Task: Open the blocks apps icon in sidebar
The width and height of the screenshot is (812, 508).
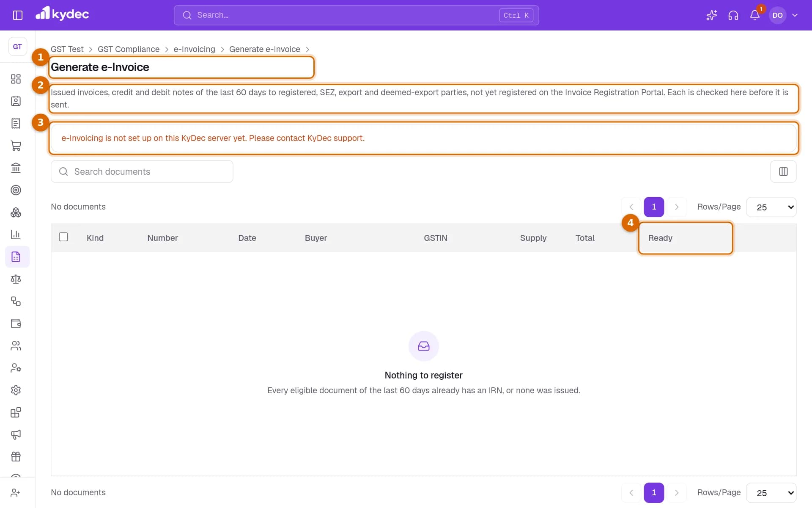Action: point(16,412)
